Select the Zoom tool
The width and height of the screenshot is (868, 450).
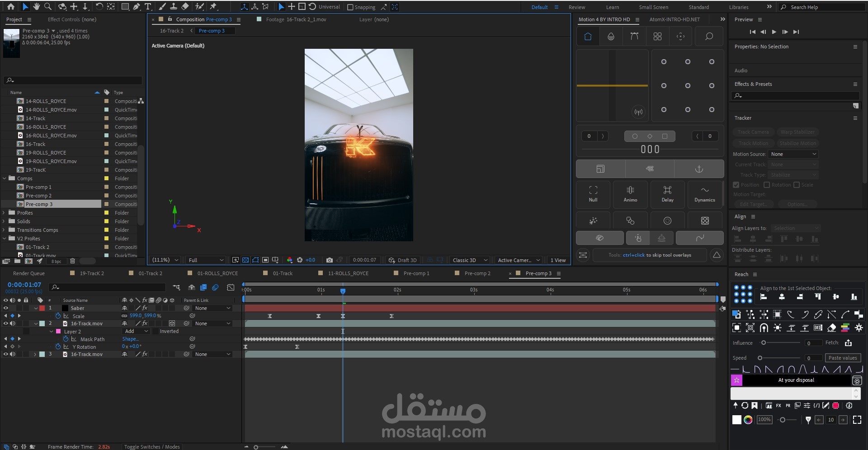48,7
